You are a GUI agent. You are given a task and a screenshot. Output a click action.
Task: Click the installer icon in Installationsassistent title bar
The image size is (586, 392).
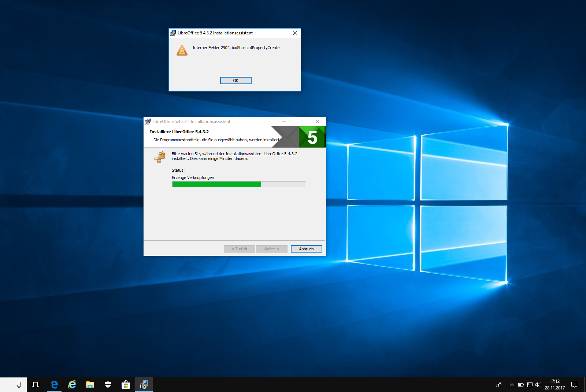[148, 122]
